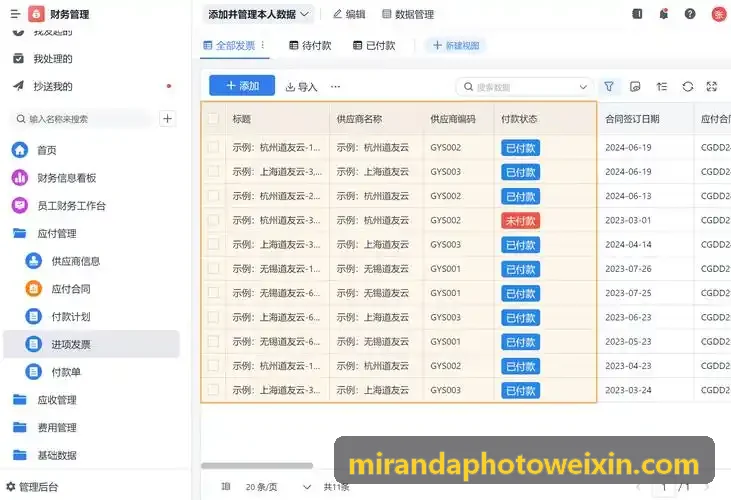The width and height of the screenshot is (731, 500).
Task: Check row 示例：上海道友云-3,... dated 2024-06-19
Action: [x=213, y=171]
